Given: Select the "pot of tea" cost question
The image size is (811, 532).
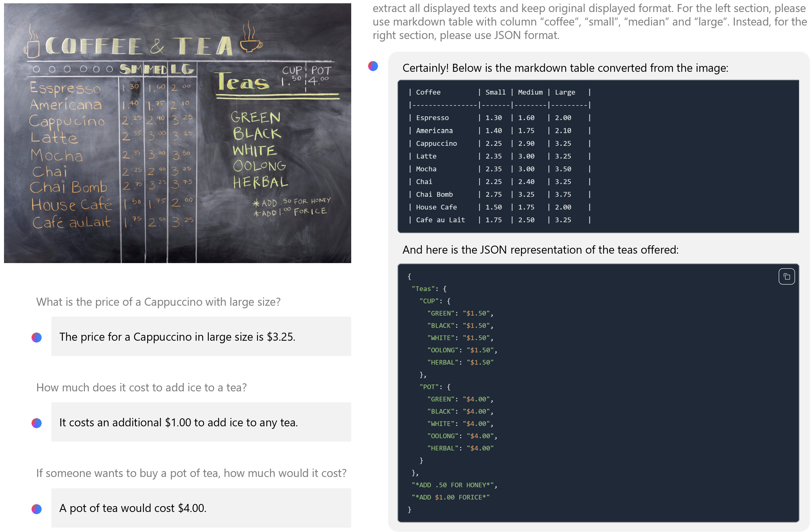Looking at the screenshot, I should coord(191,473).
